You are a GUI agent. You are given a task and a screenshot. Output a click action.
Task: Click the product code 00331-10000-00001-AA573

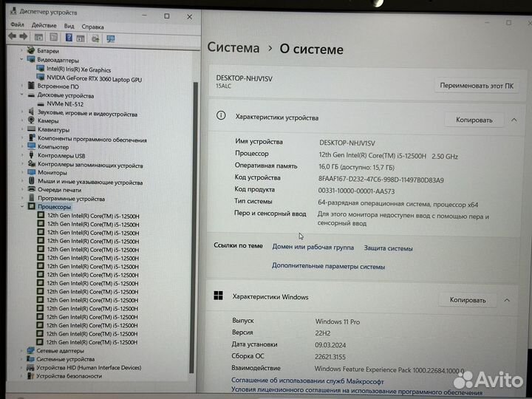[x=356, y=191]
